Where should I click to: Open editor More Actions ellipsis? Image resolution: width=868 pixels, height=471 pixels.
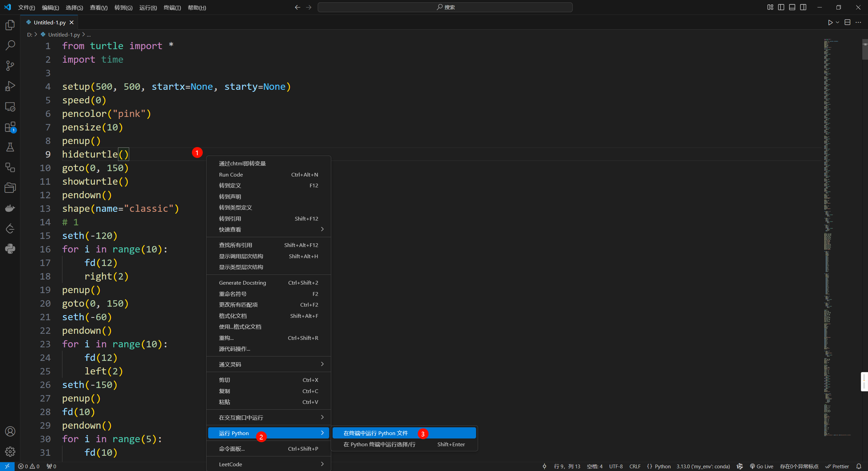pos(858,22)
